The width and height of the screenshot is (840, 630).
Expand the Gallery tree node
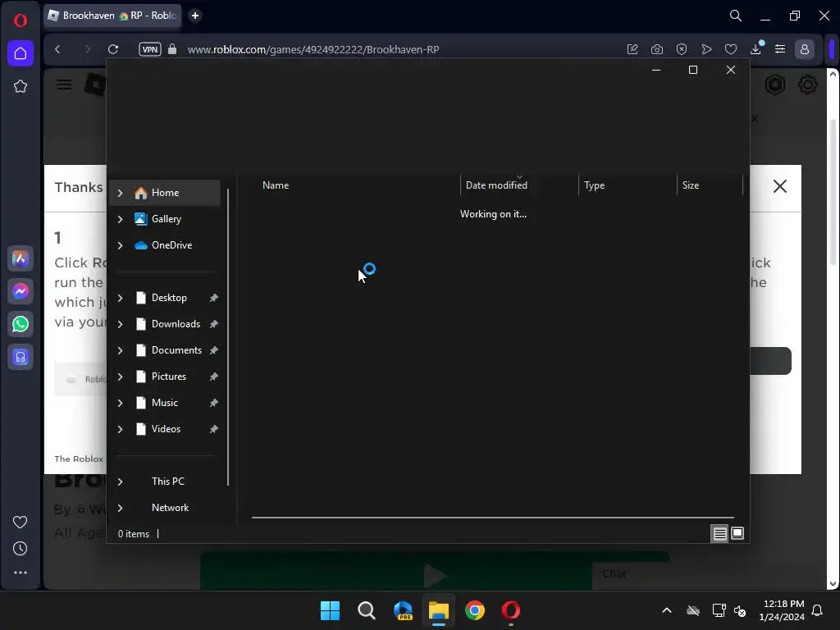121,219
